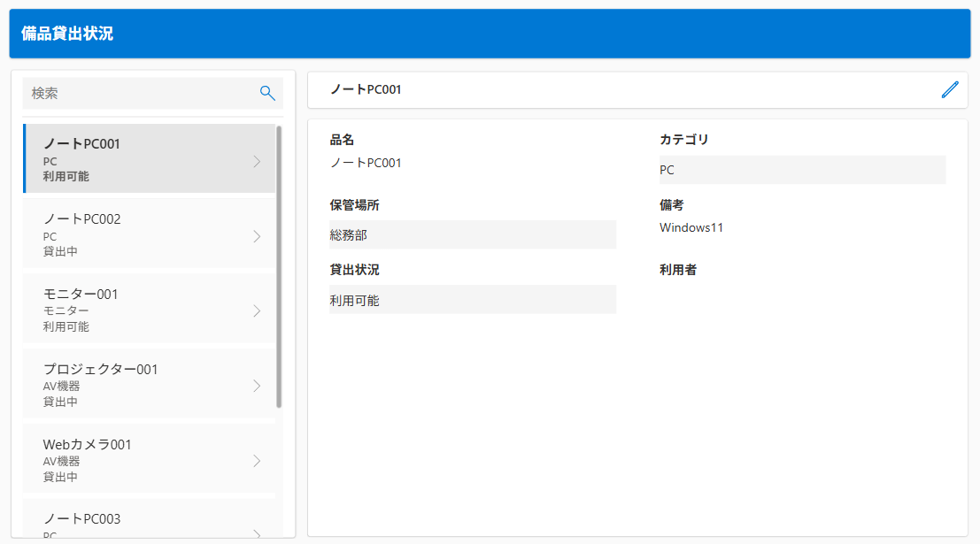Click モニター category under モニター001
The image size is (980, 544).
click(x=66, y=311)
